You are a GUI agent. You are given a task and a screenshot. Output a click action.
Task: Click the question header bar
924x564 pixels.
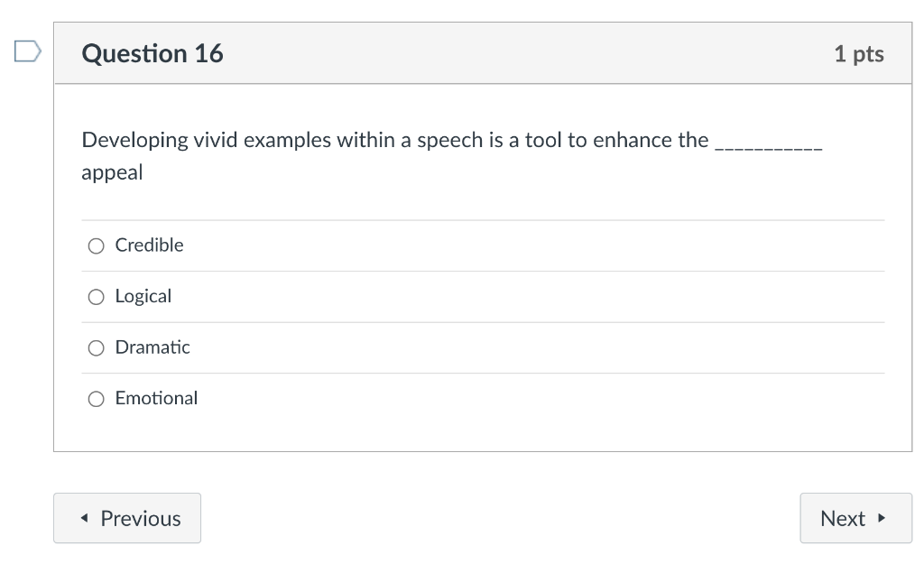pos(485,53)
